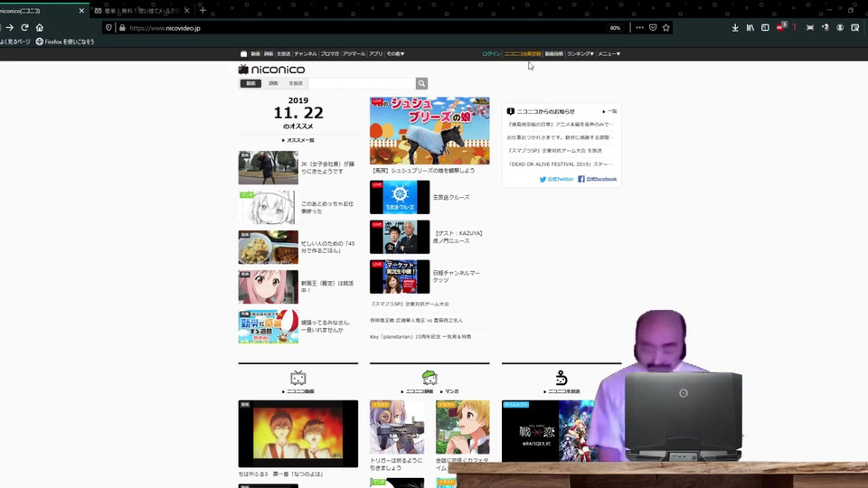Open the ちはやふる3 video thumbnail
The width and height of the screenshot is (868, 488).
point(297,434)
